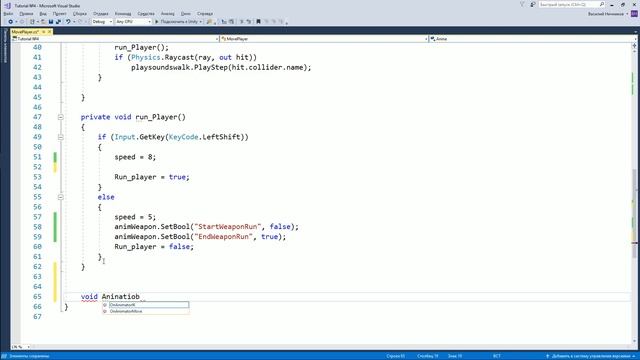Image resolution: width=640 pixels, height=360 pixels.
Task: Open the Сборка menu
Action: pos(80,14)
